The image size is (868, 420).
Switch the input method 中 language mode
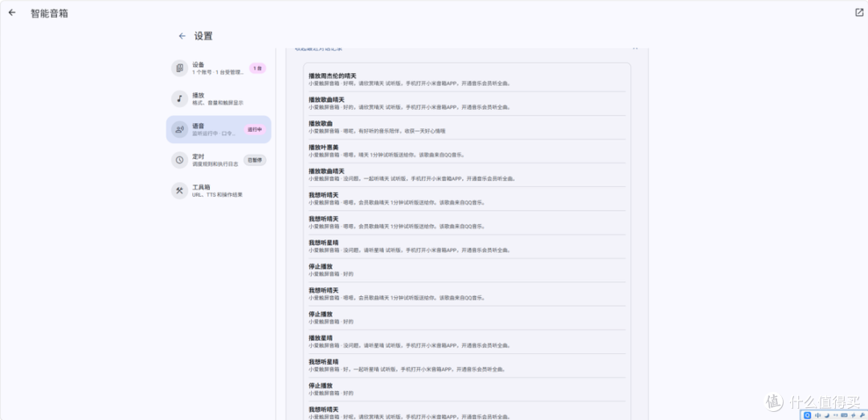point(817,415)
